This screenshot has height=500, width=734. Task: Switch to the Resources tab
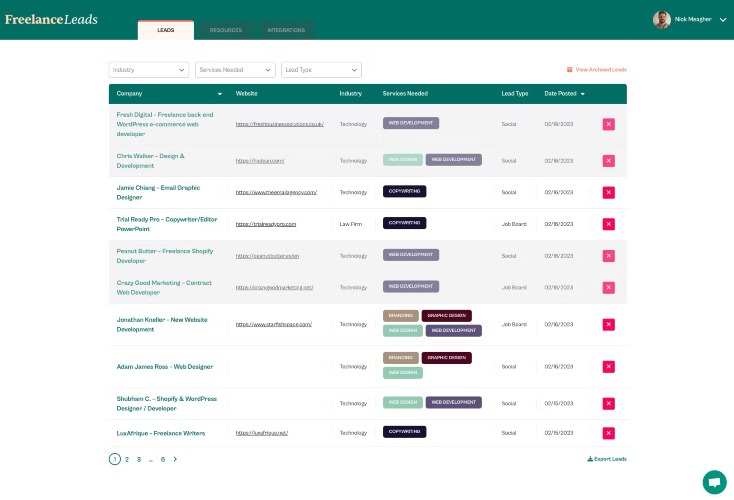(226, 30)
